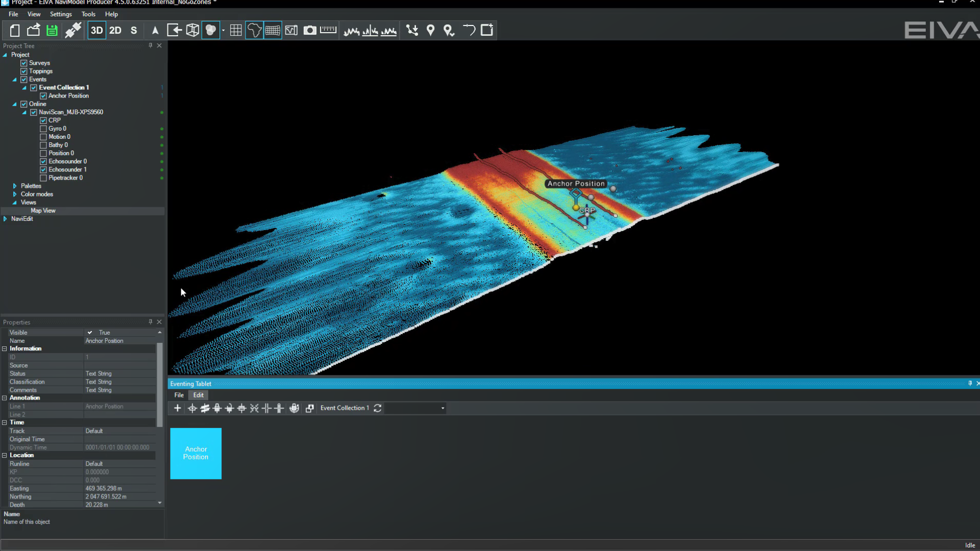This screenshot has width=980, height=551.
Task: Uncheck the Surveys checkbox
Action: 24,63
